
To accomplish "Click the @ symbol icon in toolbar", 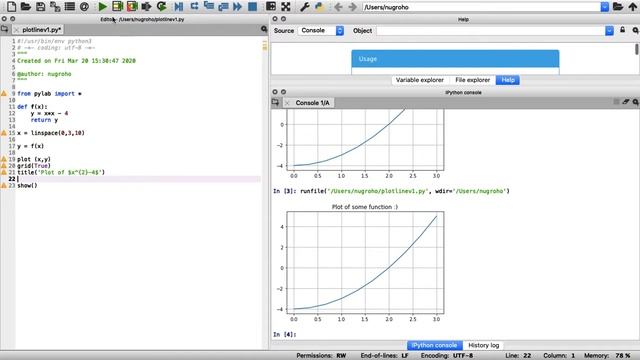I will [84, 7].
